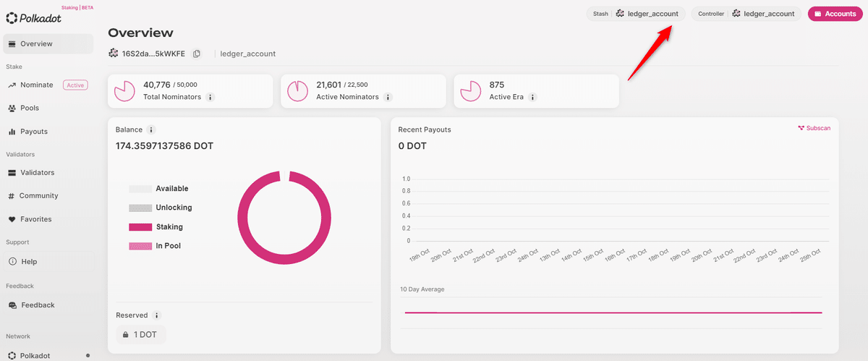Image resolution: width=868 pixels, height=361 pixels.
Task: Click the Payouts bar-chart icon
Action: tap(12, 132)
